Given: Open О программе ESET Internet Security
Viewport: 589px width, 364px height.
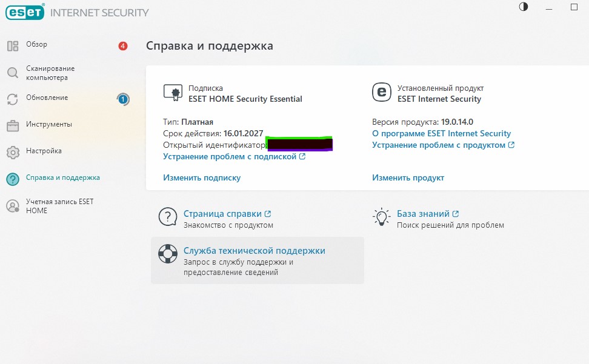Looking at the screenshot, I should (441, 133).
